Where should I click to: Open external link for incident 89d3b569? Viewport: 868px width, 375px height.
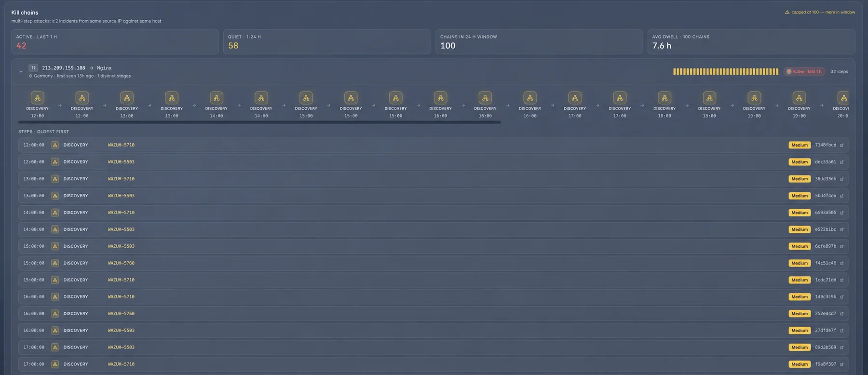(x=841, y=348)
